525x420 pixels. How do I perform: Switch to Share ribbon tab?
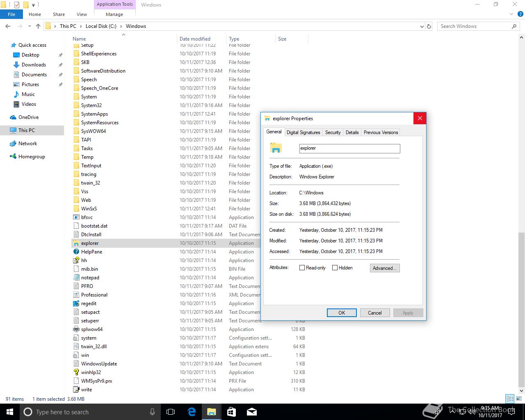tap(59, 14)
